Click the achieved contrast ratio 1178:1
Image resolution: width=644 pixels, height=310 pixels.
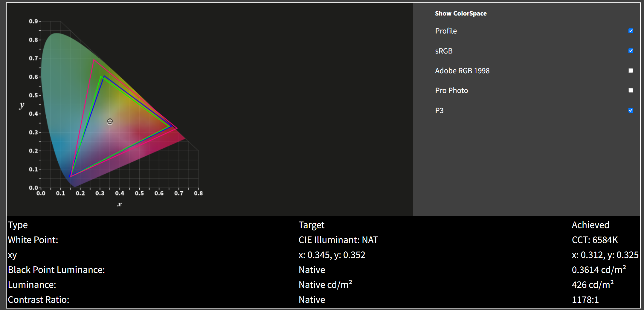pos(585,300)
